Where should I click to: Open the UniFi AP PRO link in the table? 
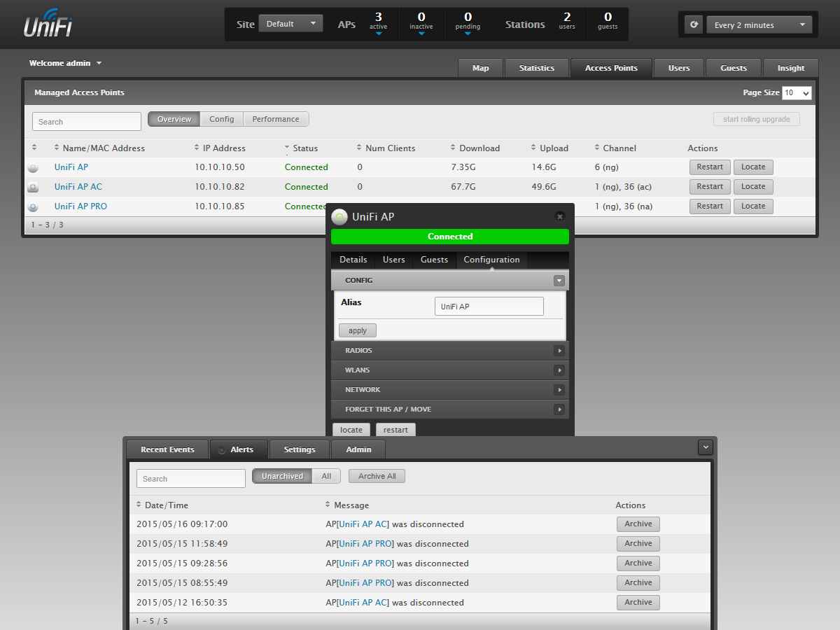80,206
